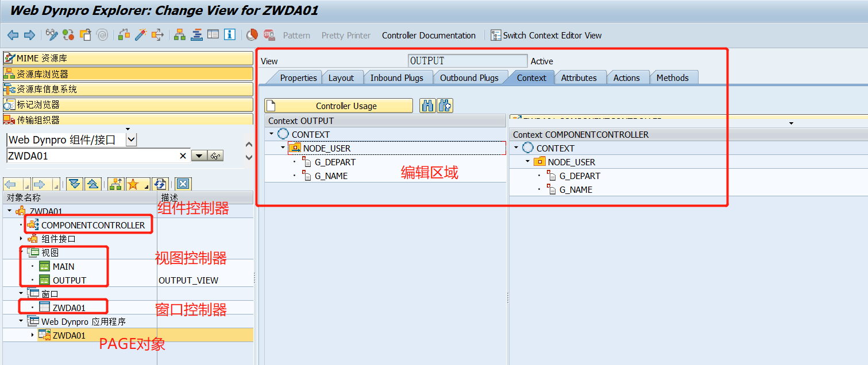The image size is (868, 365).
Task: Select the Actions tab
Action: pos(626,77)
